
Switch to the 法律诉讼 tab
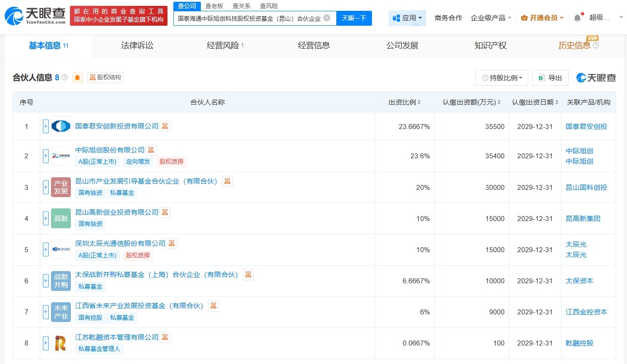coord(137,46)
